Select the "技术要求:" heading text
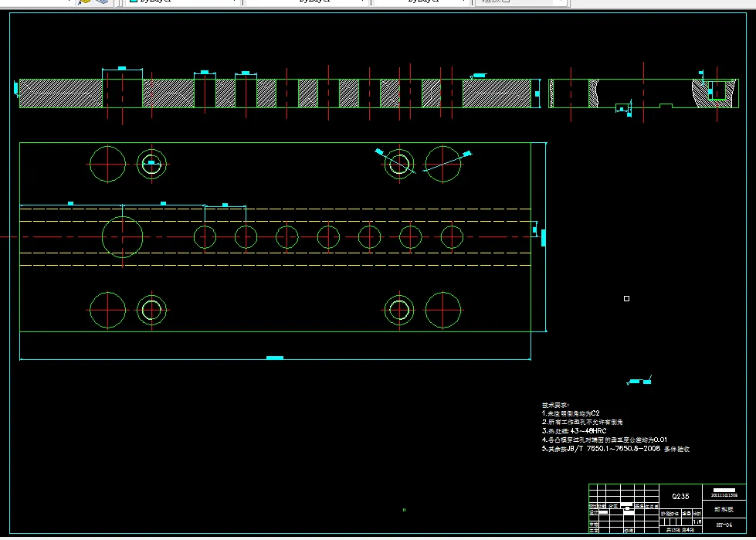756x540 pixels. point(555,405)
